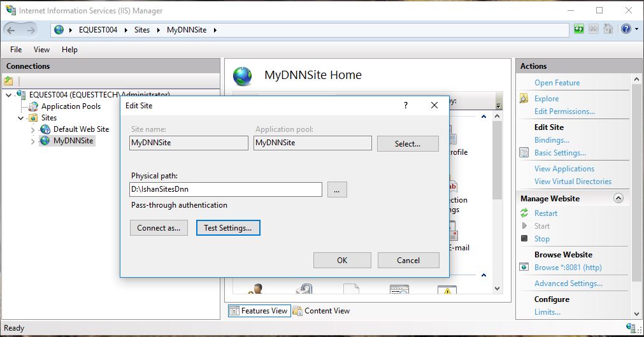Open dropdown arrow next to Help icon

coord(636,29)
